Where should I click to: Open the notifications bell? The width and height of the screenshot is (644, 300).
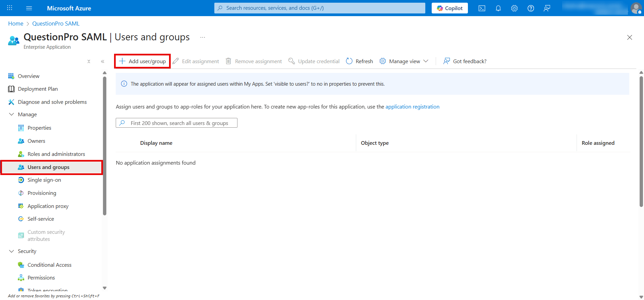(x=498, y=8)
